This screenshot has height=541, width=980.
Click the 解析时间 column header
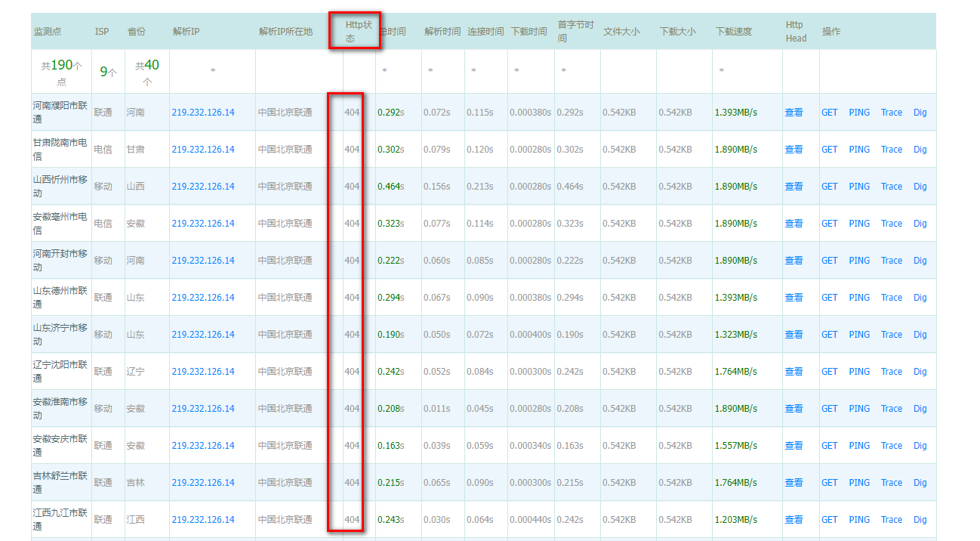442,32
